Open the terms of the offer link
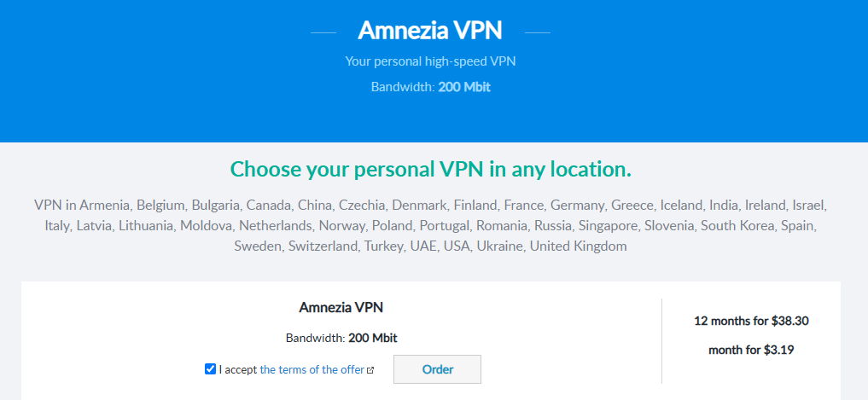 312,369
